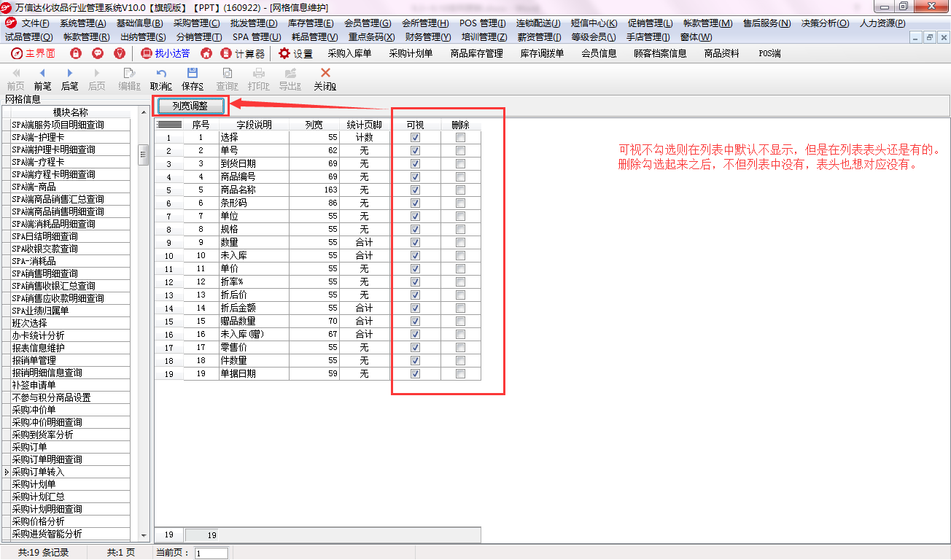The width and height of the screenshot is (951, 560).
Task: Check 删除 checkbox for 条形码 row
Action: coord(460,203)
